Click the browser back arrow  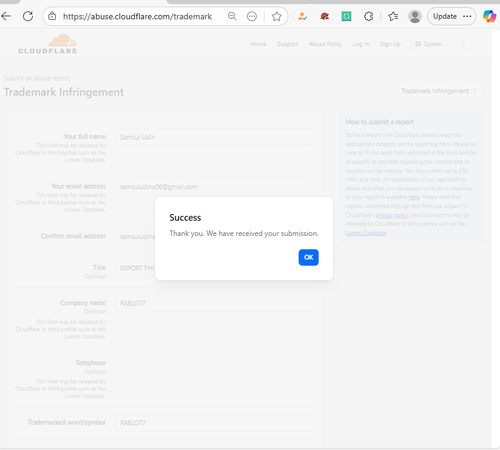point(6,16)
